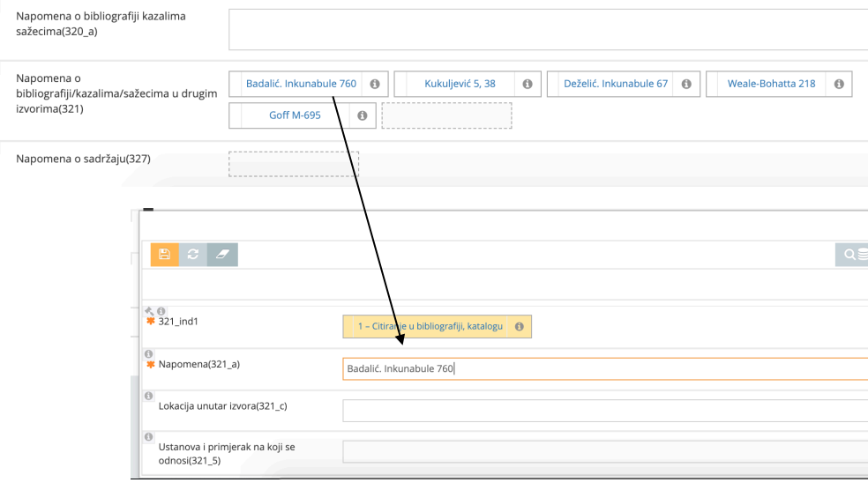Click the empty dashed slot for Napomena o sadržaju(327)
This screenshot has height=490, width=868.
coord(294,164)
